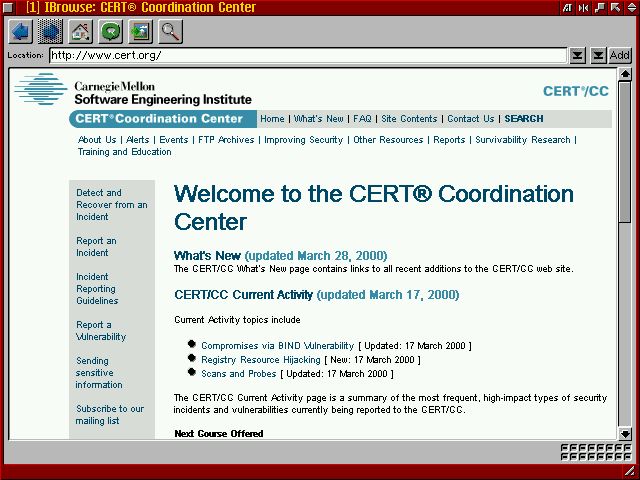
Task: Open the Site Contents nav link
Action: pos(409,119)
